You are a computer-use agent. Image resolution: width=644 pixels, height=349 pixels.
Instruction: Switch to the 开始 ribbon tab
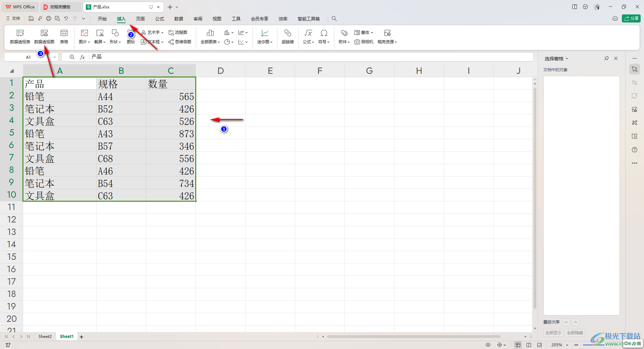pos(102,19)
